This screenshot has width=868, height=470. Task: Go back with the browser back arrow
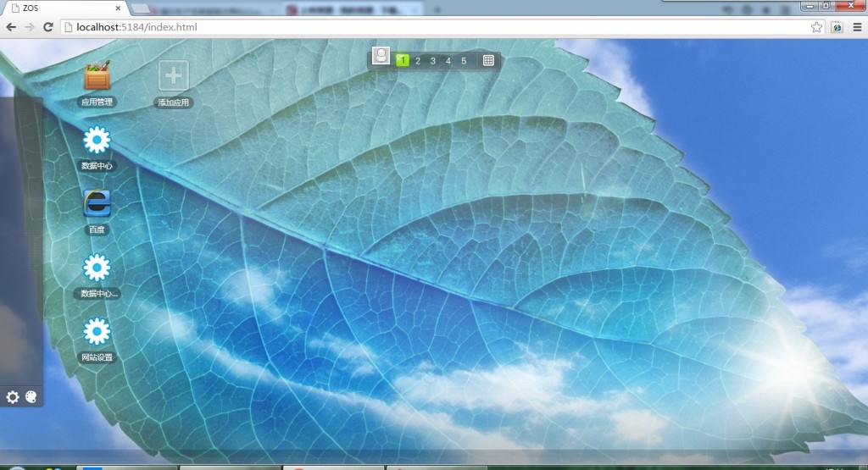[x=10, y=27]
